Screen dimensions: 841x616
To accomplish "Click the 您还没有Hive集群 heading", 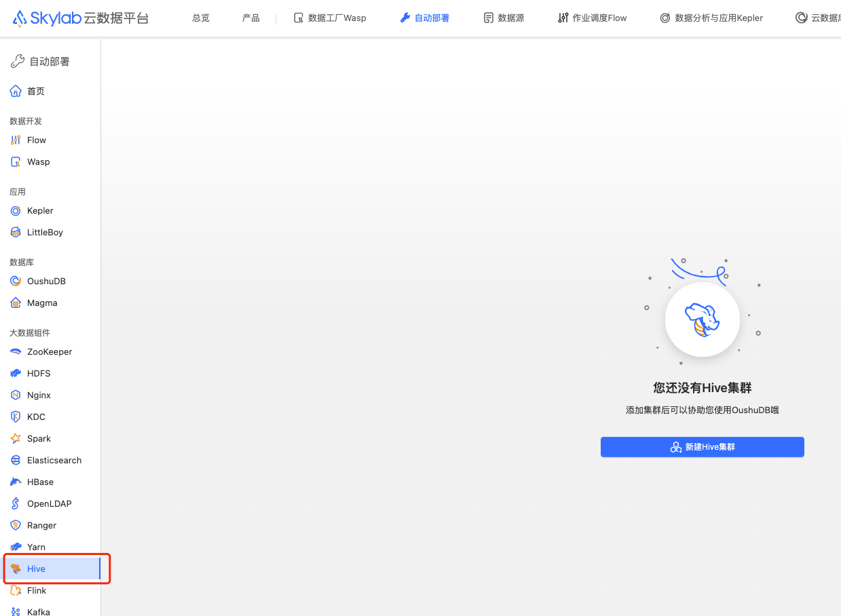I will pos(703,388).
